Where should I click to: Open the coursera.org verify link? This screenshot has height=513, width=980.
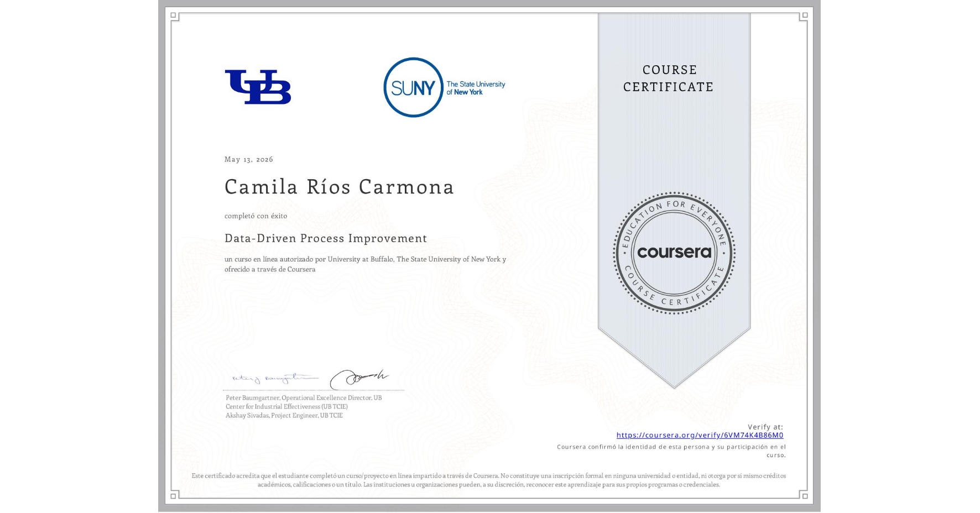coord(700,436)
